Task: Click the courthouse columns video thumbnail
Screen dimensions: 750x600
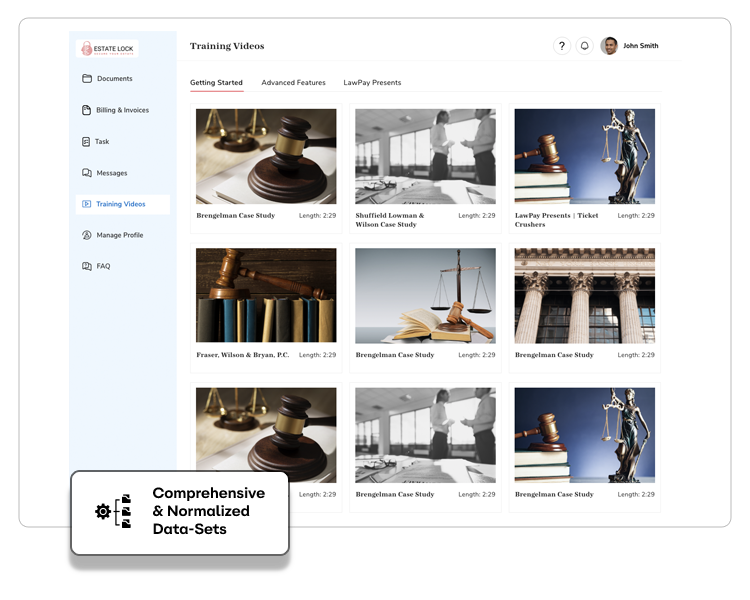Action: [x=584, y=295]
